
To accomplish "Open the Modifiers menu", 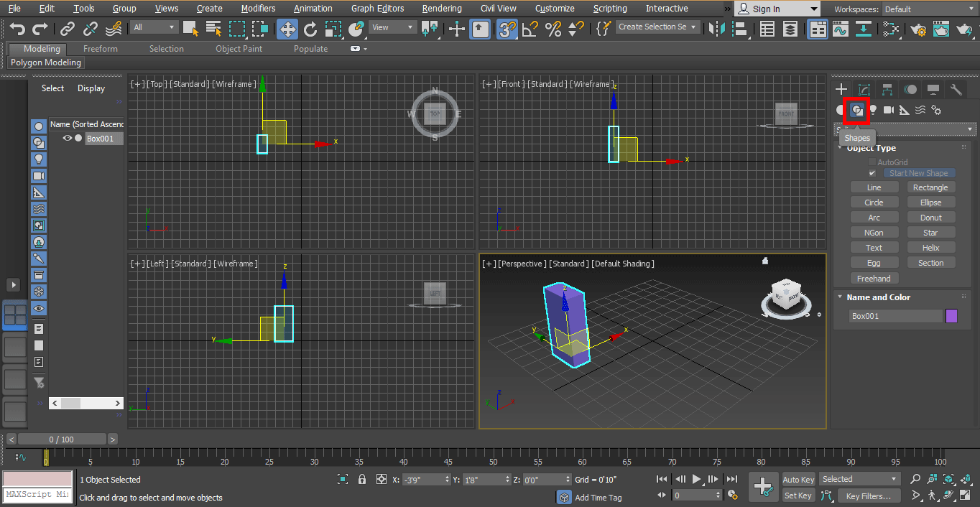I will coord(258,9).
